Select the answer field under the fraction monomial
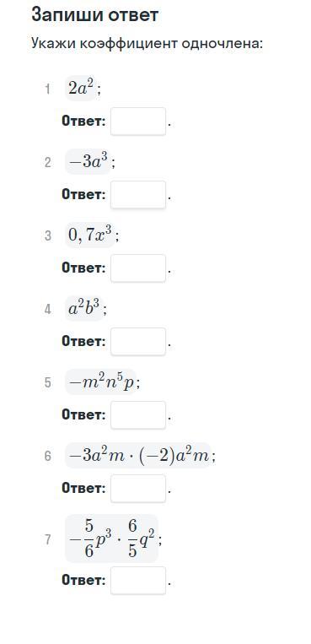Viewport: 311px width, 644px height. tap(138, 581)
